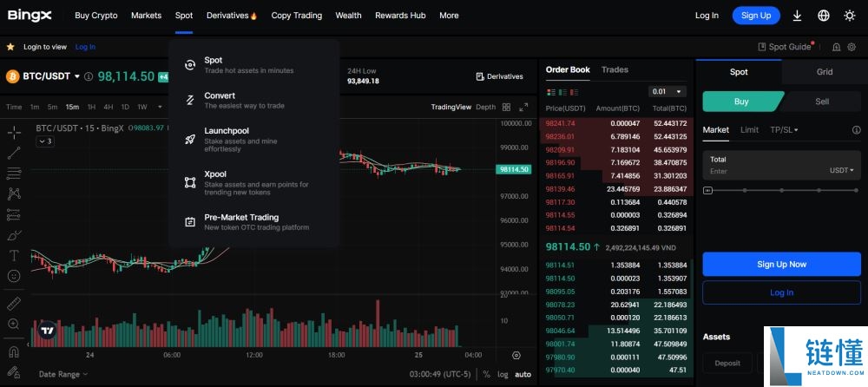Click the Total amount input field

(x=782, y=166)
